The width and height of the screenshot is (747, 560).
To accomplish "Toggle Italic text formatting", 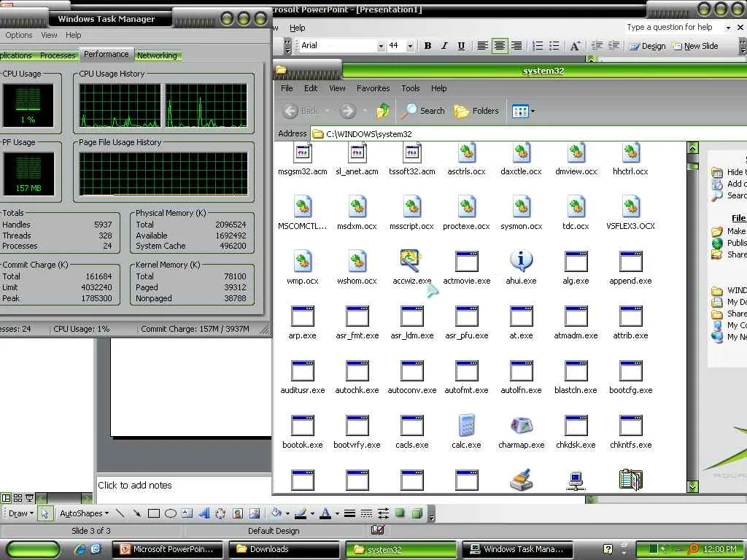I will 444,46.
